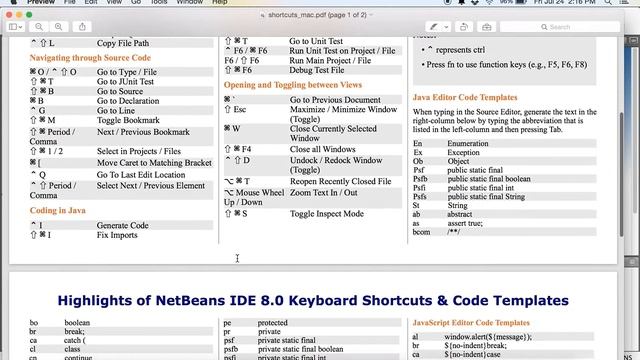Click 'Go to Declaration' text
Screen dimensions: 640x360
coord(128,101)
